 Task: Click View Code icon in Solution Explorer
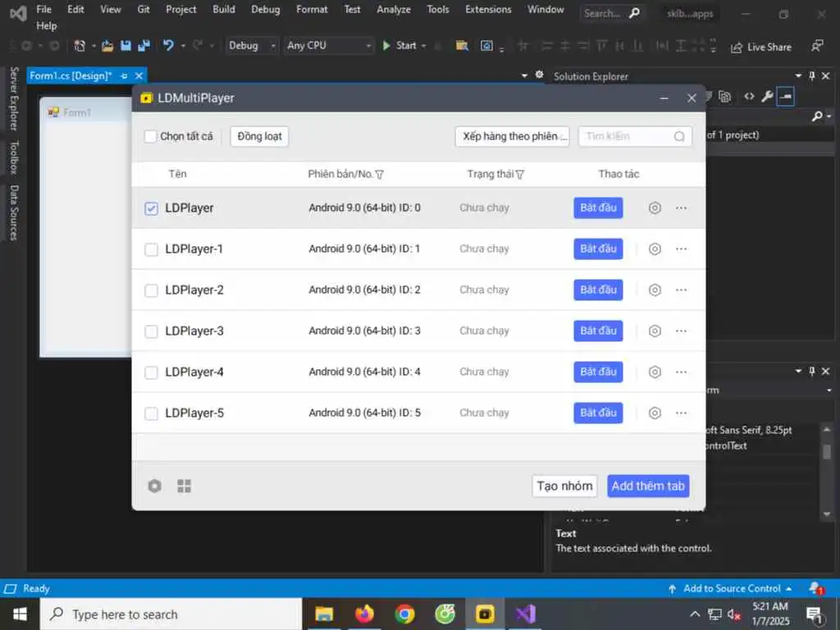click(749, 97)
